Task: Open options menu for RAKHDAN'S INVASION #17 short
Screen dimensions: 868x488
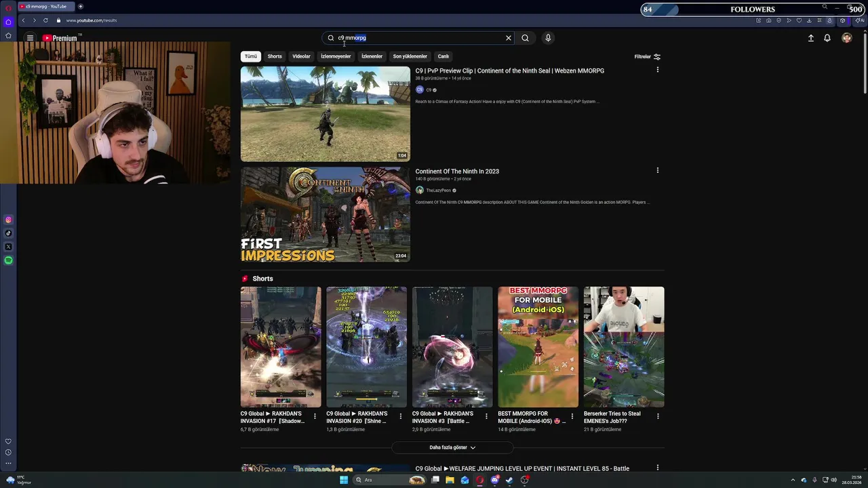Action: (315, 416)
